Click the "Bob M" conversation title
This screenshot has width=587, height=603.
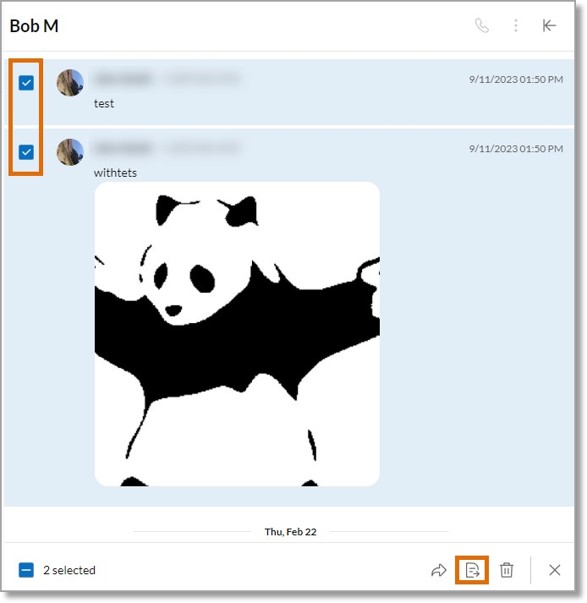click(x=34, y=26)
